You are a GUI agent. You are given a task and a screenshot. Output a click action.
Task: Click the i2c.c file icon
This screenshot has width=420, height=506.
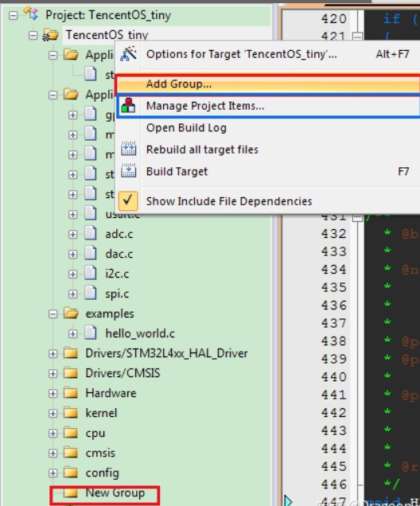pyautogui.click(x=91, y=273)
